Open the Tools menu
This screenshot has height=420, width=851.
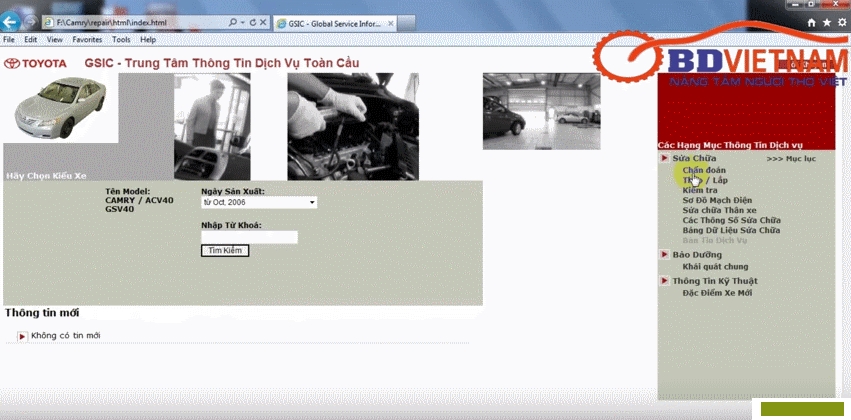click(x=121, y=40)
